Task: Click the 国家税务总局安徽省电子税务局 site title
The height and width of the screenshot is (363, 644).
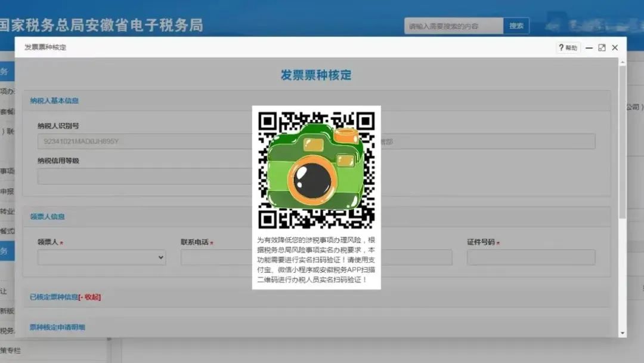Action: (x=101, y=25)
